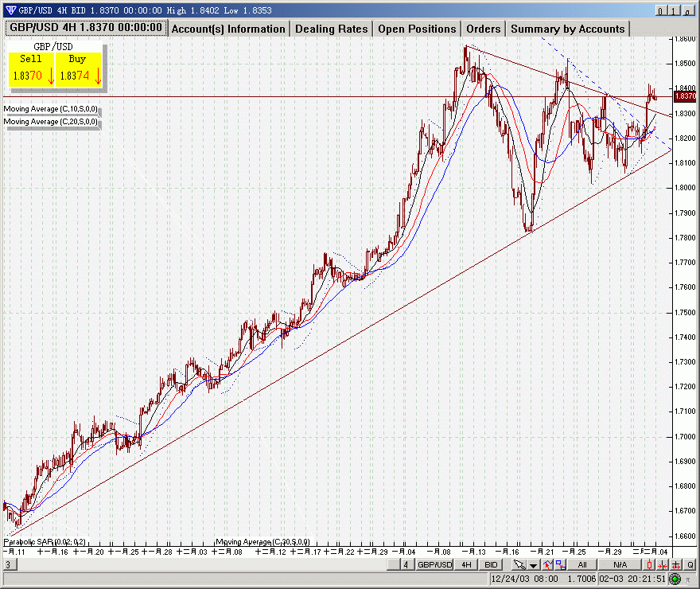This screenshot has height=589, width=700.
Task: Click the Sell 1.8370 rate box
Action: pyautogui.click(x=31, y=69)
